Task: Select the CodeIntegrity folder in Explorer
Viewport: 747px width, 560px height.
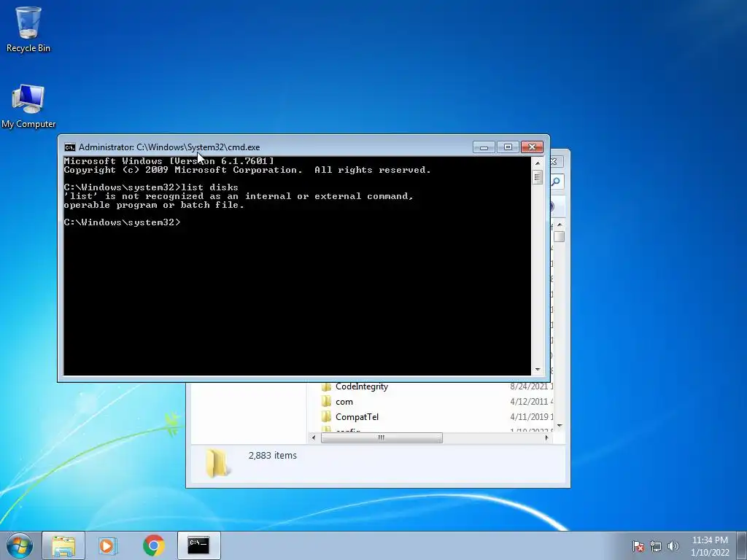Action: coord(362,386)
